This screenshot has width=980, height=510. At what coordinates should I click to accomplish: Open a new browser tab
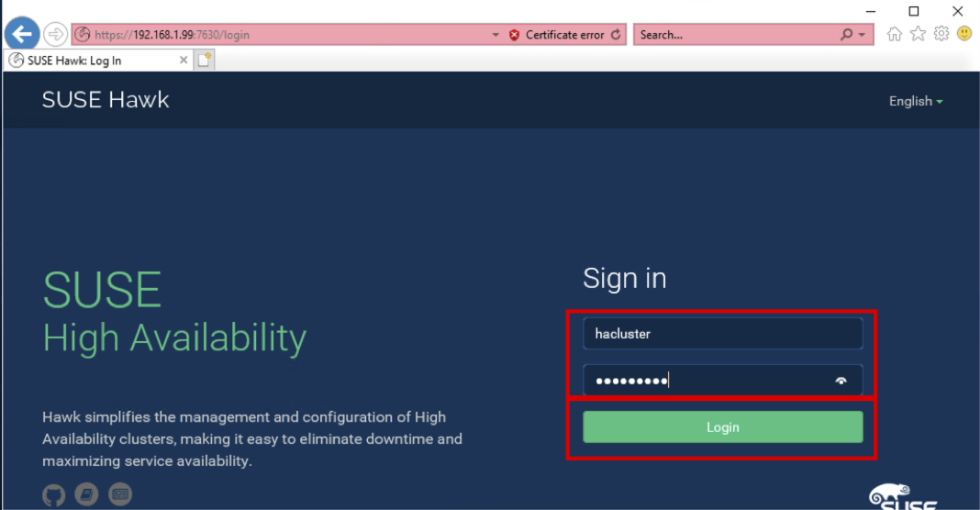pyautogui.click(x=205, y=61)
